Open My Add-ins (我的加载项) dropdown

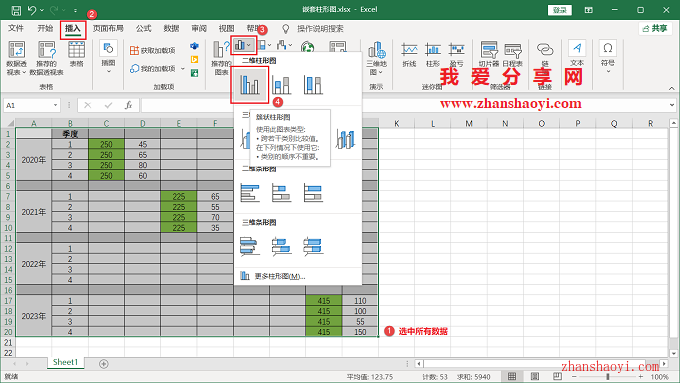[183, 69]
